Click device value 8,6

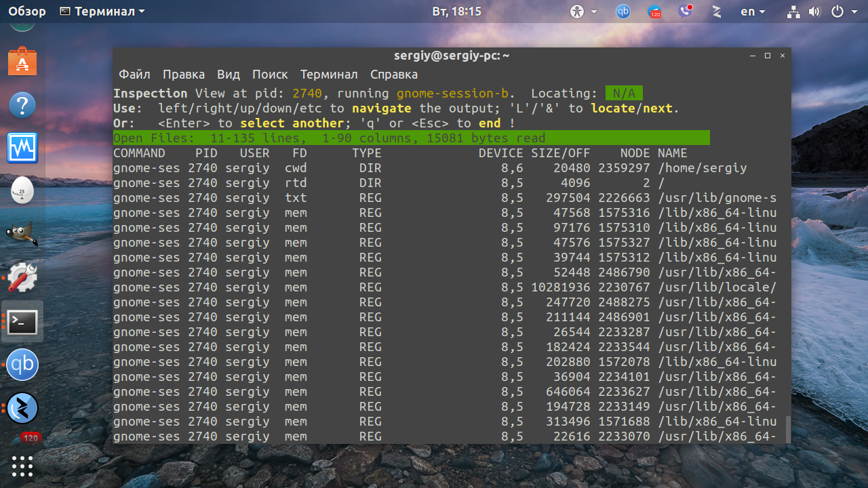coord(512,168)
